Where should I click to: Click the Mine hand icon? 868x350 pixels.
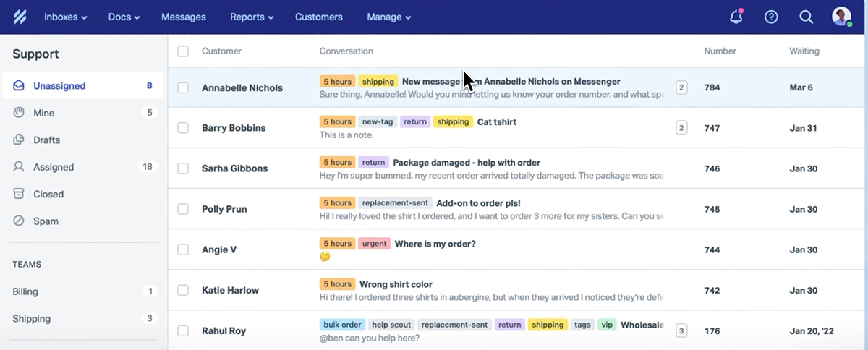coord(19,113)
